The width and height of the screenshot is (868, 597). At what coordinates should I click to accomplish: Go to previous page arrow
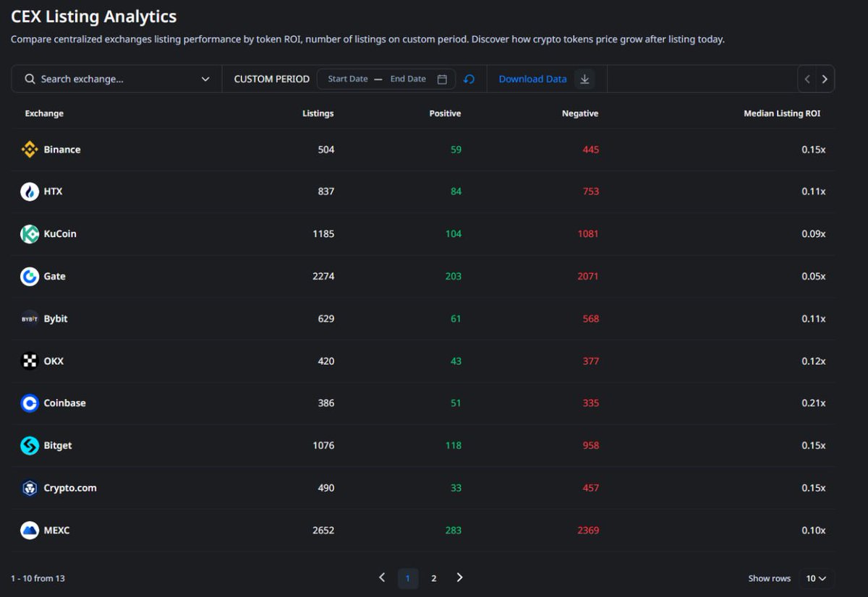click(x=382, y=577)
